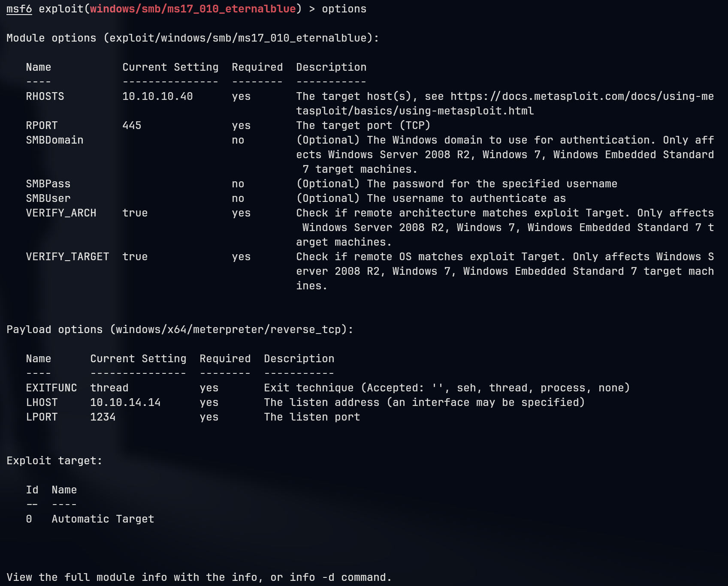Click the LPORT option name
728x586 pixels.
[x=42, y=417]
